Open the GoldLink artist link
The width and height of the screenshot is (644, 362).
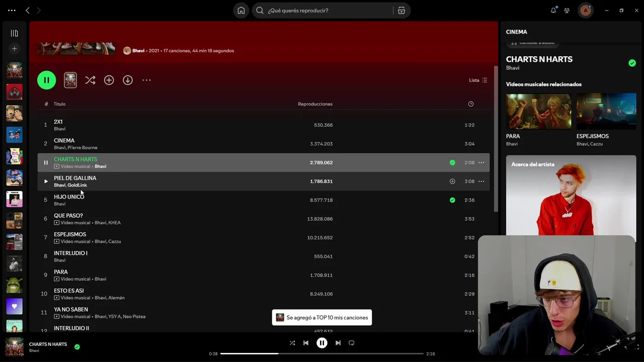[x=77, y=185]
